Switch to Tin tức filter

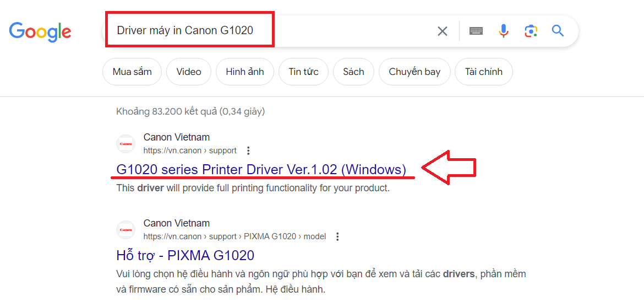tap(303, 72)
